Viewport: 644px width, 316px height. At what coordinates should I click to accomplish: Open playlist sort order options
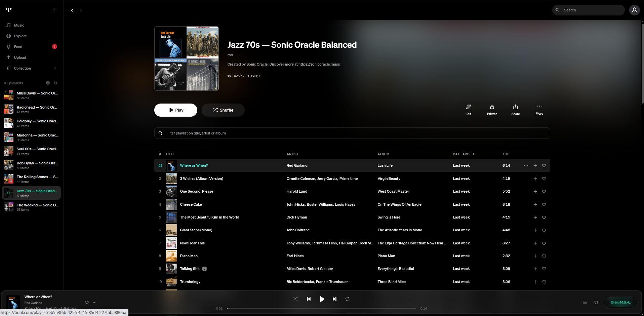(55, 83)
